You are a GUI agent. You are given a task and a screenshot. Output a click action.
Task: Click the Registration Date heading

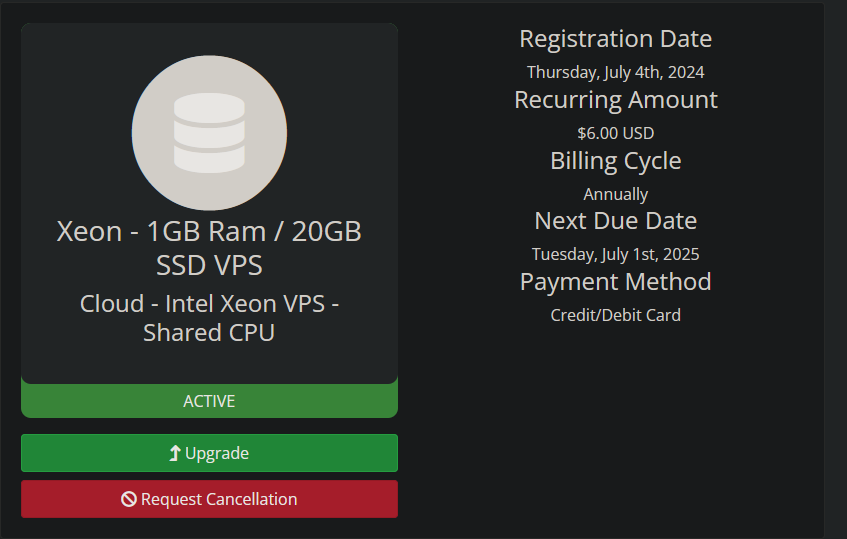(615, 39)
